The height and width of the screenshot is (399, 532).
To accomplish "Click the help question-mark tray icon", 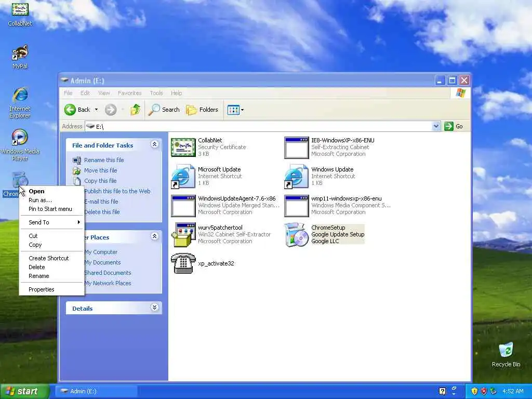I will [442, 391].
